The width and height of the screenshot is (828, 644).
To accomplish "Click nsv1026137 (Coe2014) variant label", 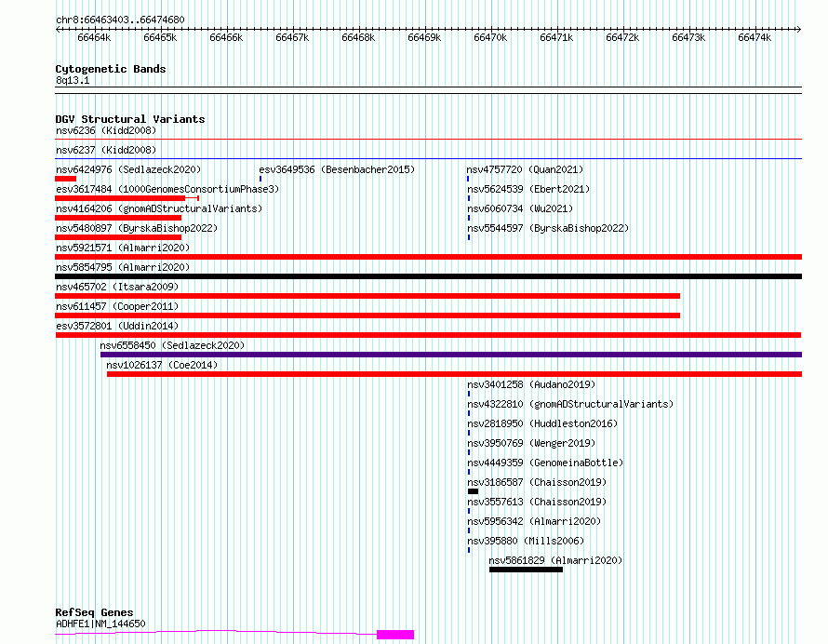I will click(x=162, y=365).
